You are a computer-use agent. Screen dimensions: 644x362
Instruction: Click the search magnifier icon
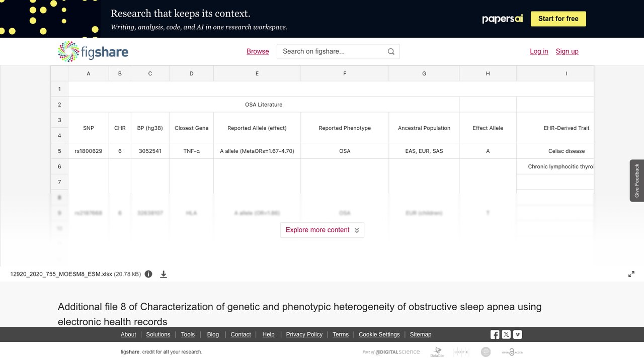coord(391,51)
